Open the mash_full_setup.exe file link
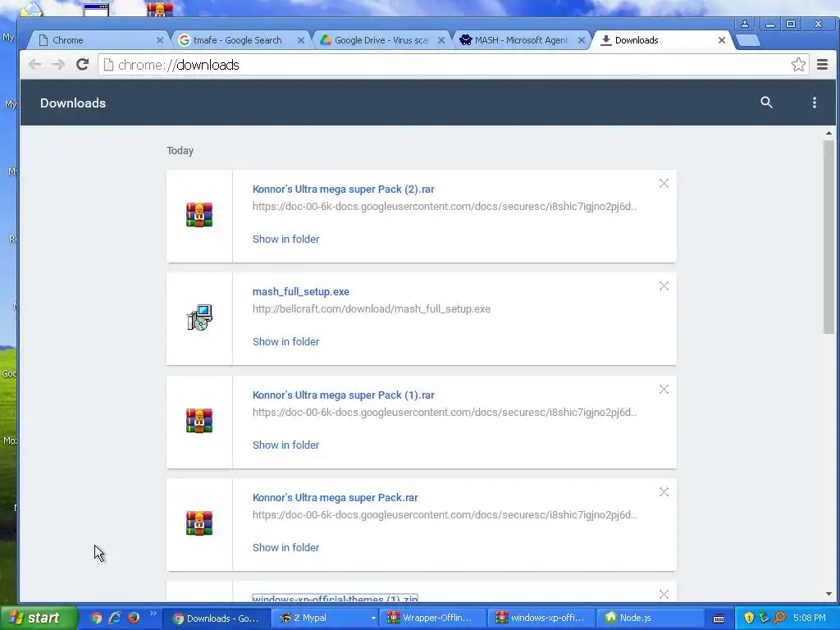The height and width of the screenshot is (630, 840). [300, 291]
